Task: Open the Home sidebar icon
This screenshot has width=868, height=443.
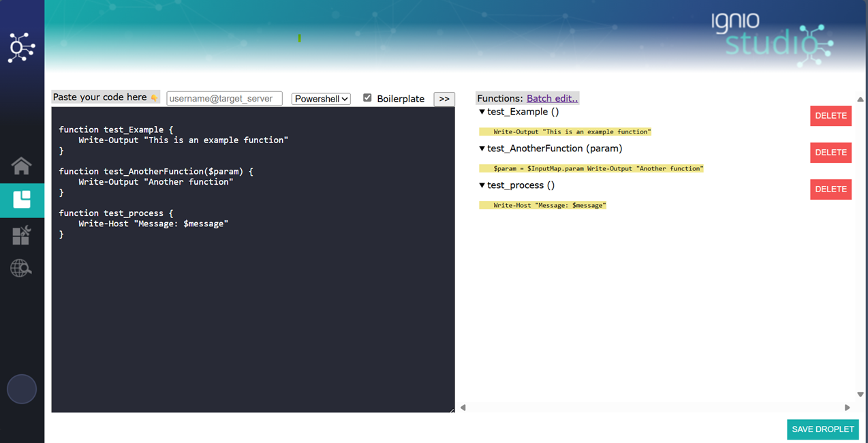Action: 21,166
